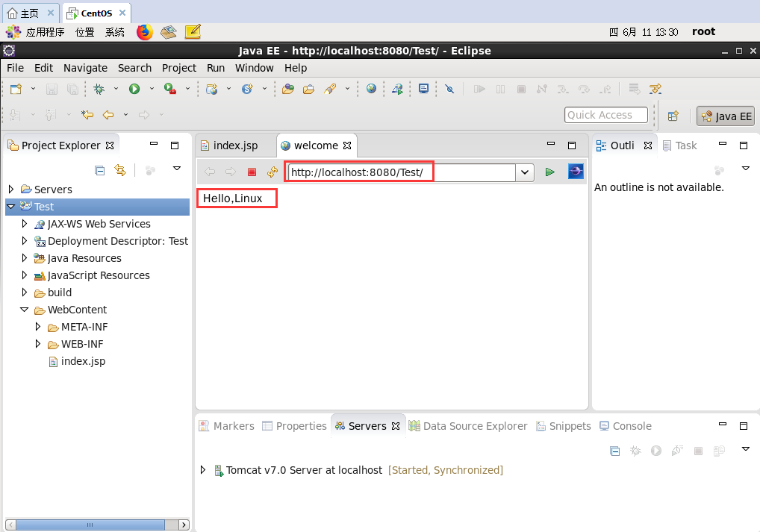Viewport: 760px width, 532px height.
Task: Expand the WEB-INF folder
Action: point(38,343)
